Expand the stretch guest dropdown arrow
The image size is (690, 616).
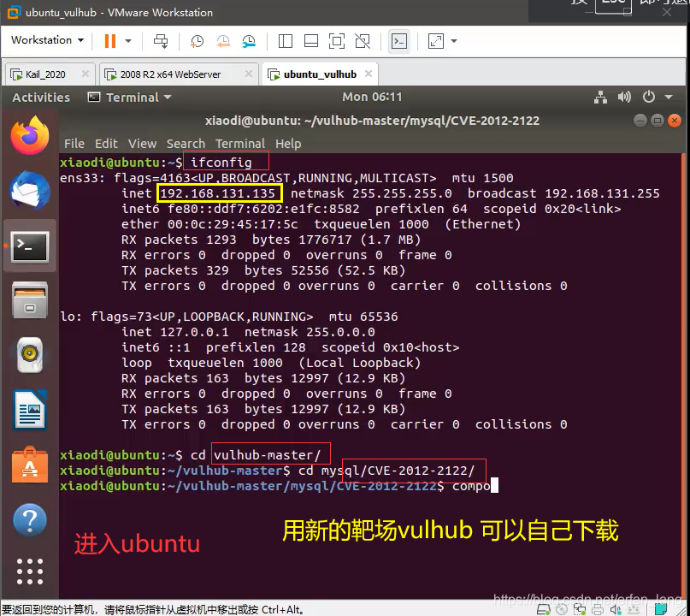(x=454, y=41)
